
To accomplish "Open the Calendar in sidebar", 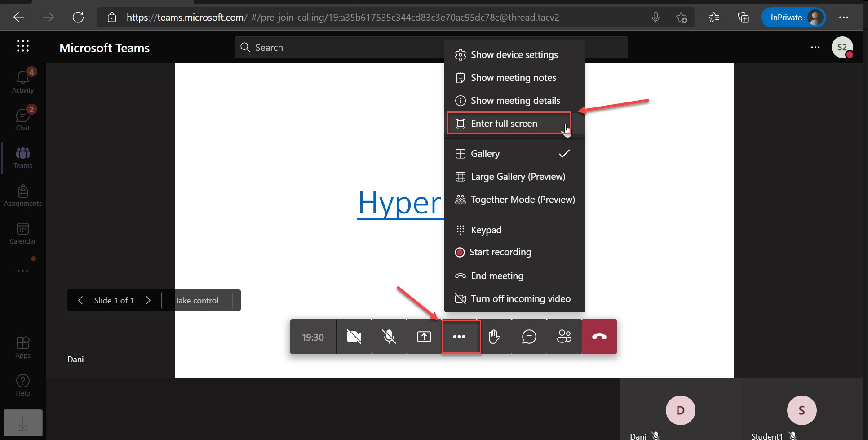I will pos(23,233).
